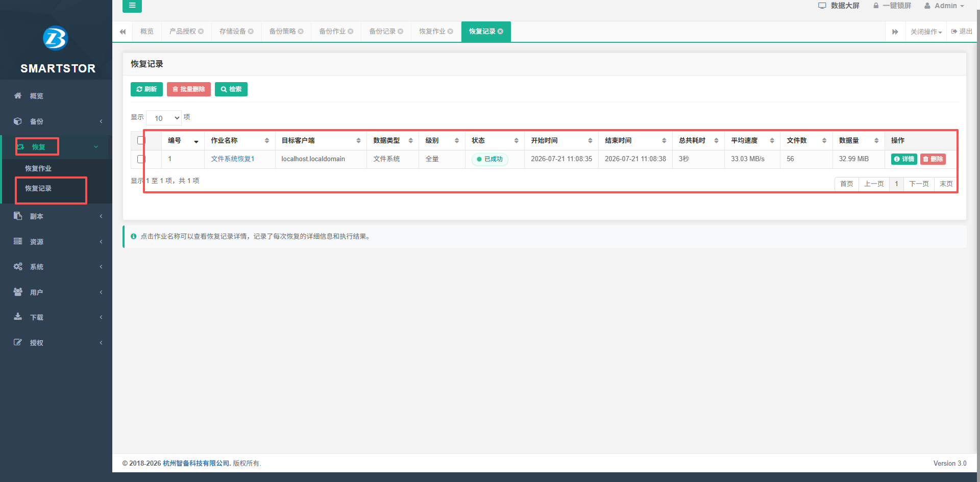Switch to the 产品授权 tab
The width and height of the screenshot is (980, 482).
coord(183,32)
